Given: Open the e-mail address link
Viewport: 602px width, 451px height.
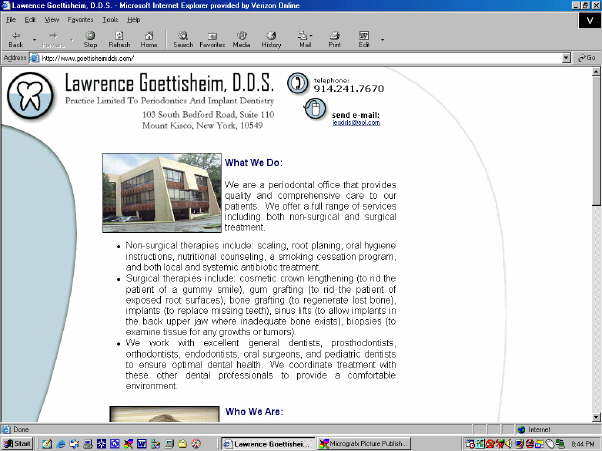Looking at the screenshot, I should (x=356, y=123).
